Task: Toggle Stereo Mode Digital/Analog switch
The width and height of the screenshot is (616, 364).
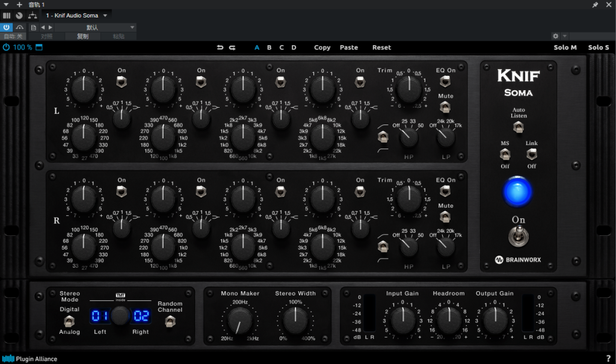Action: pyautogui.click(x=69, y=321)
